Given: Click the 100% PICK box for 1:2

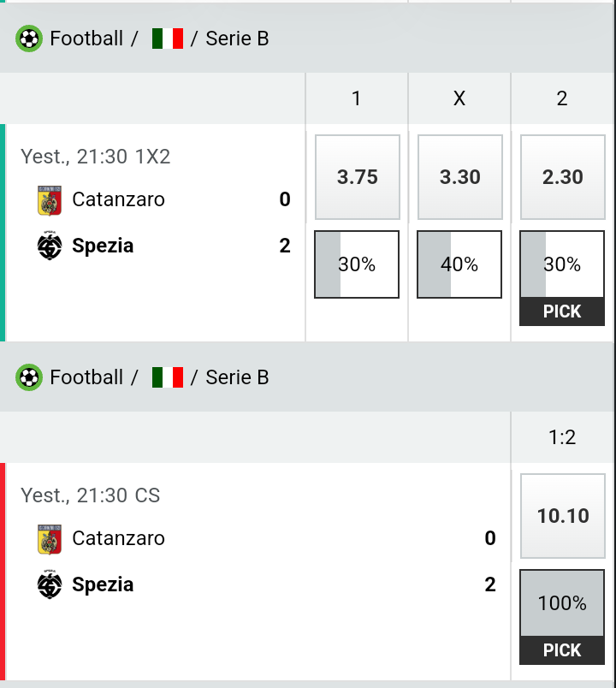Looking at the screenshot, I should coord(562,617).
